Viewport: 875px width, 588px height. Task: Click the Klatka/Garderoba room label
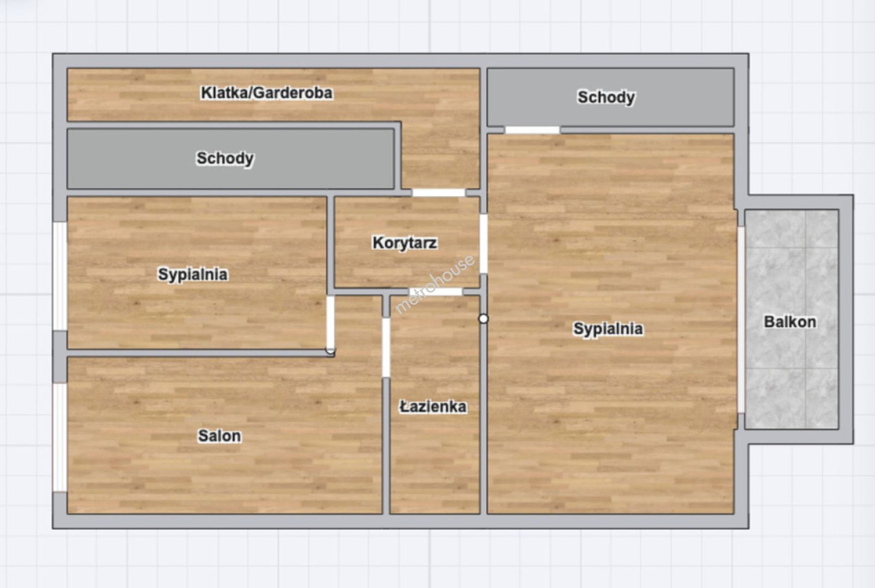coord(266,93)
